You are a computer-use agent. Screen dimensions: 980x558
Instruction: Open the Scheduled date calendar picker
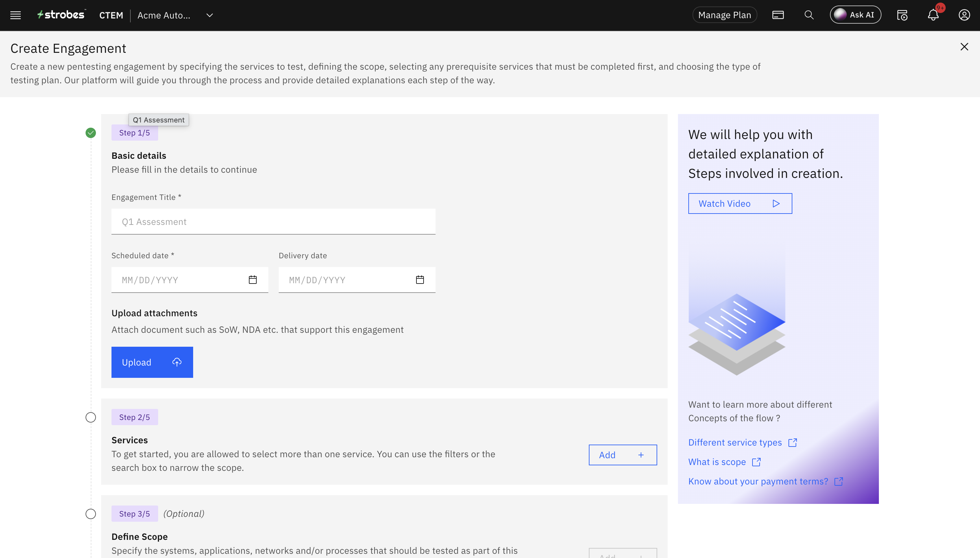[x=252, y=280]
